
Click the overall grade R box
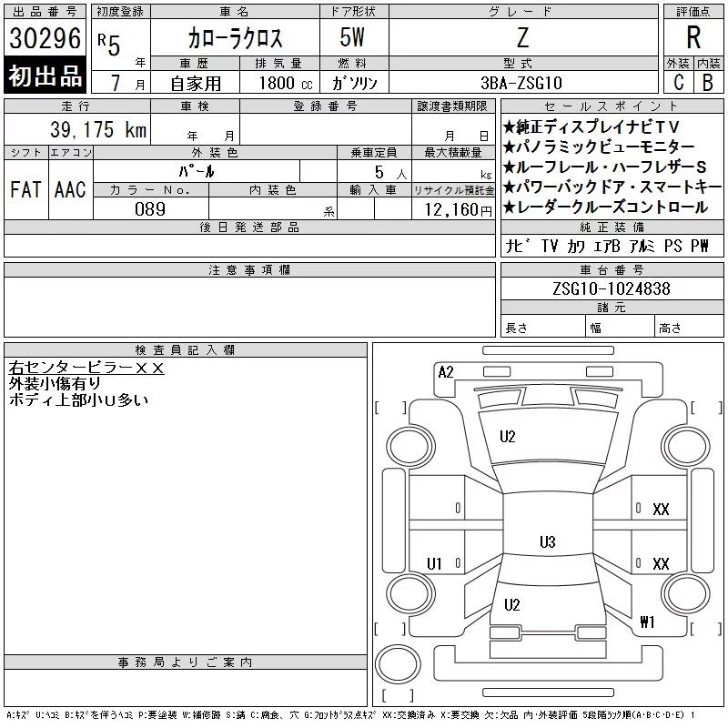point(693,37)
